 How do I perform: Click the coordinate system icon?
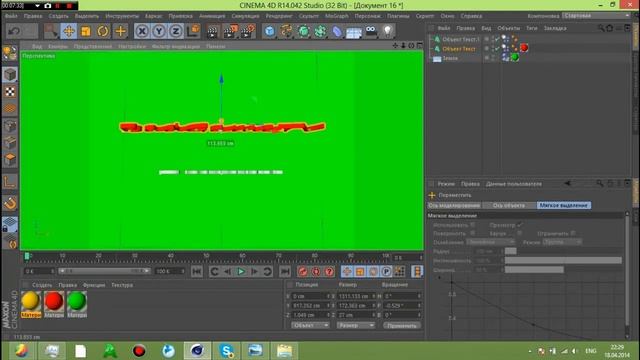click(x=193, y=31)
